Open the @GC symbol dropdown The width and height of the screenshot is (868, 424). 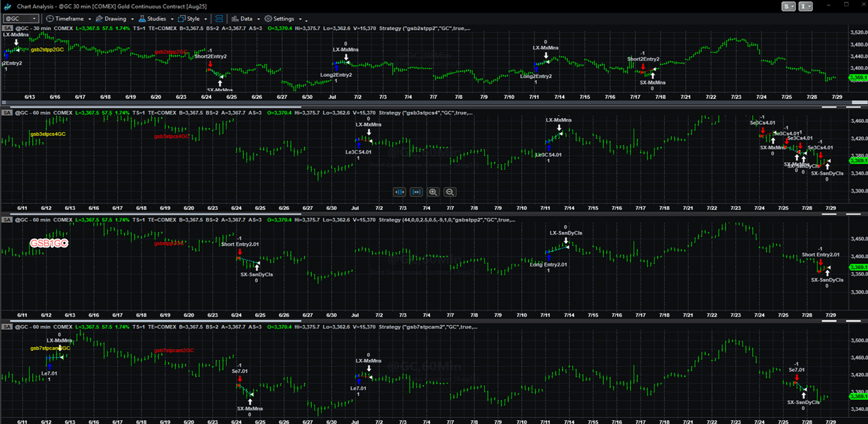(x=21, y=19)
